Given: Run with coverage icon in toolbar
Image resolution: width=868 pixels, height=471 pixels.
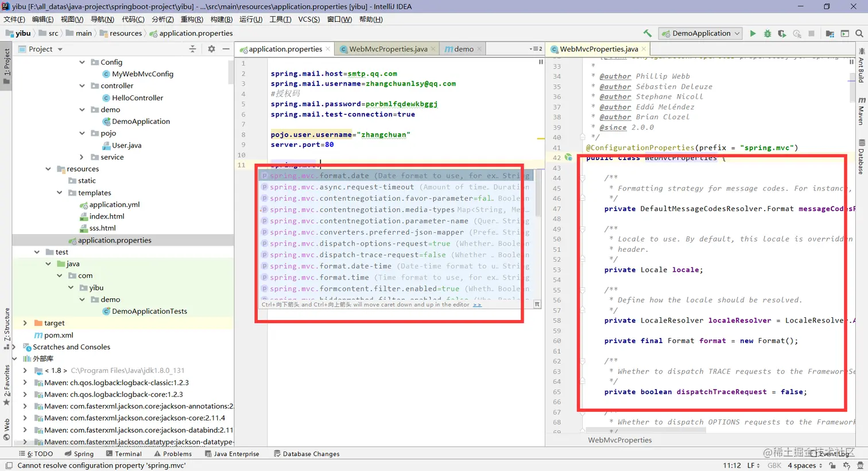Looking at the screenshot, I should click(x=782, y=33).
